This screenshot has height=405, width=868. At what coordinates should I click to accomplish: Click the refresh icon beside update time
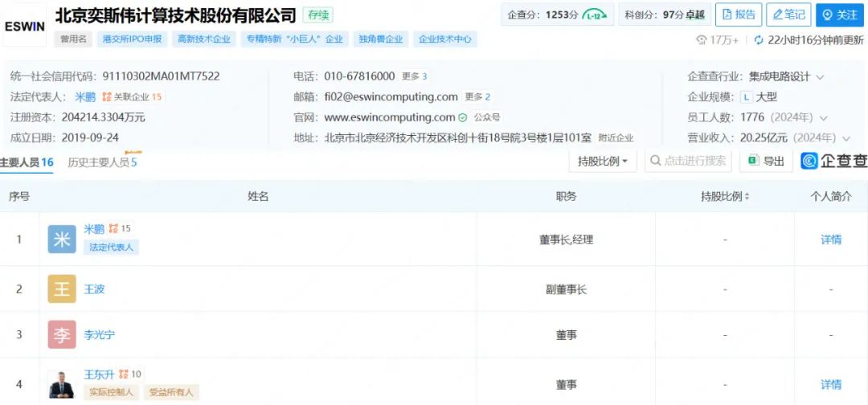(758, 39)
